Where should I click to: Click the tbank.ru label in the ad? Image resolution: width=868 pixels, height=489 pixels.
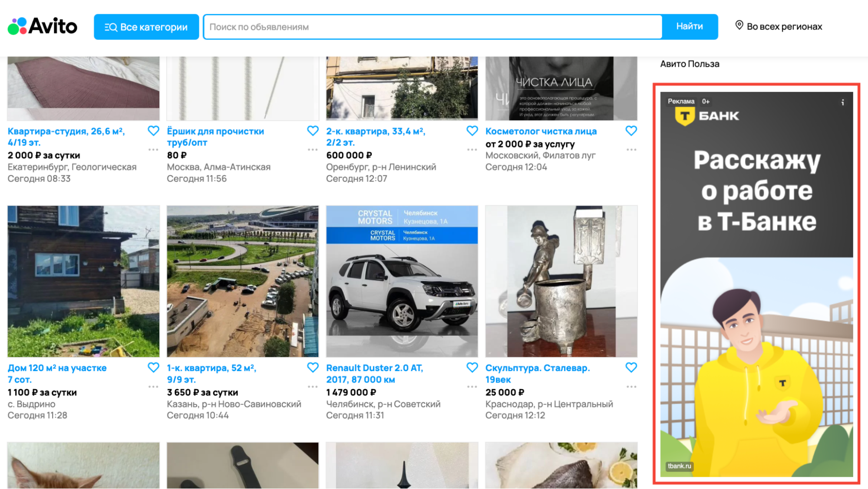pyautogui.click(x=679, y=466)
